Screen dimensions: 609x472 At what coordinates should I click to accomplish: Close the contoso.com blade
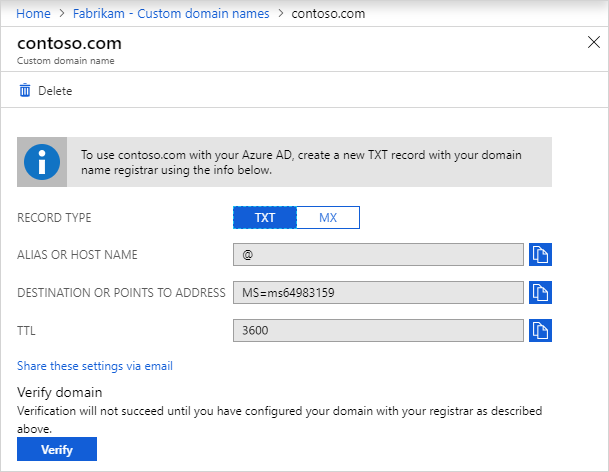(591, 42)
